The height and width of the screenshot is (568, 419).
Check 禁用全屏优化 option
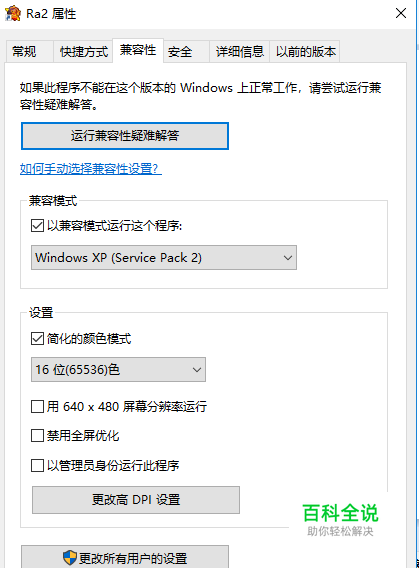tap(37, 435)
